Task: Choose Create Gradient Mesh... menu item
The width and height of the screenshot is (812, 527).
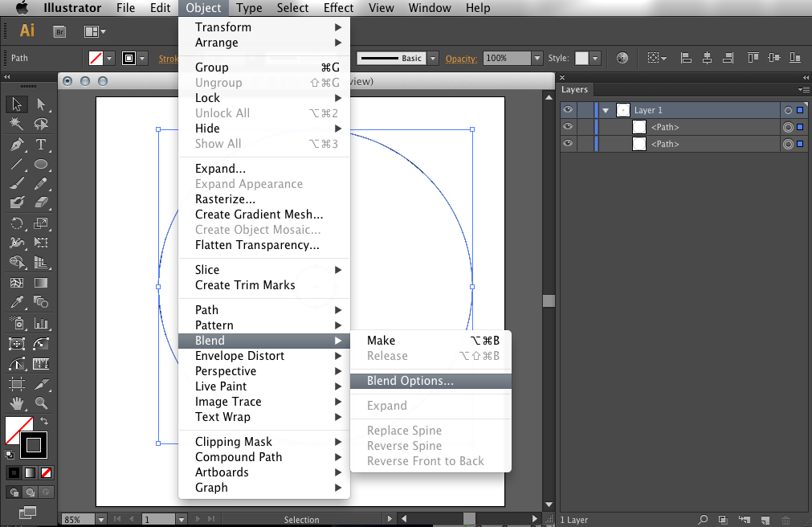Action: 264,214
